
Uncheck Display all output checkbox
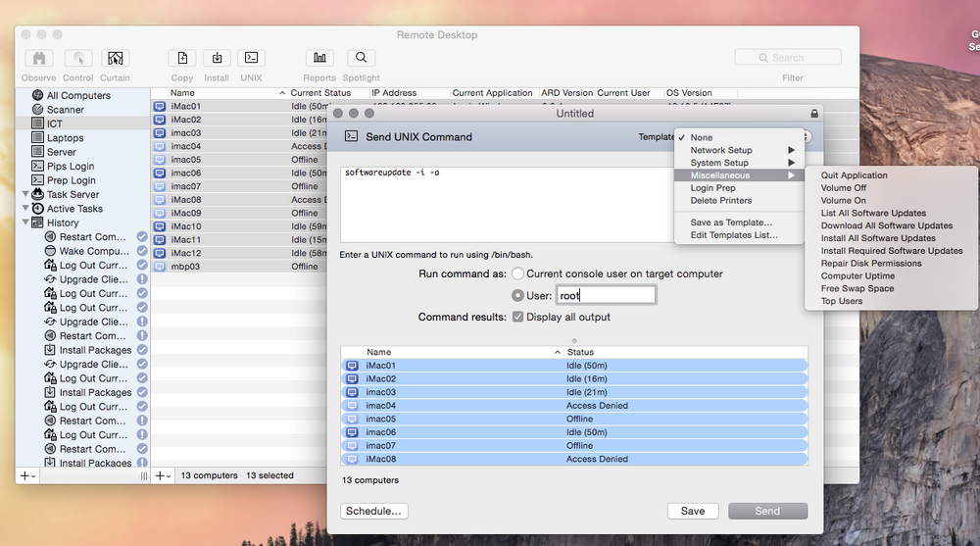click(517, 317)
